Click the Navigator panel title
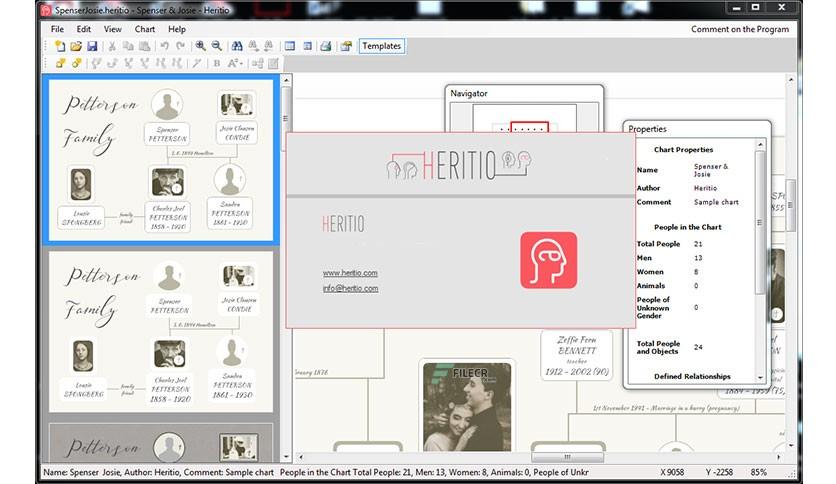 pyautogui.click(x=469, y=93)
